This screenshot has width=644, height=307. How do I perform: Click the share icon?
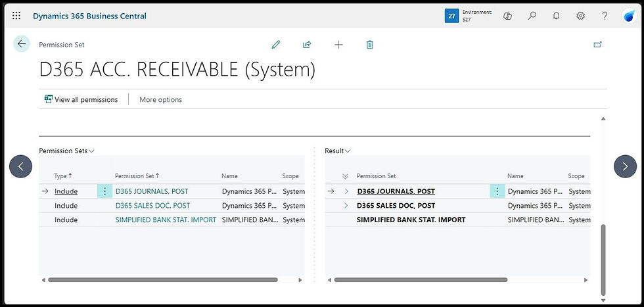pyautogui.click(x=307, y=45)
